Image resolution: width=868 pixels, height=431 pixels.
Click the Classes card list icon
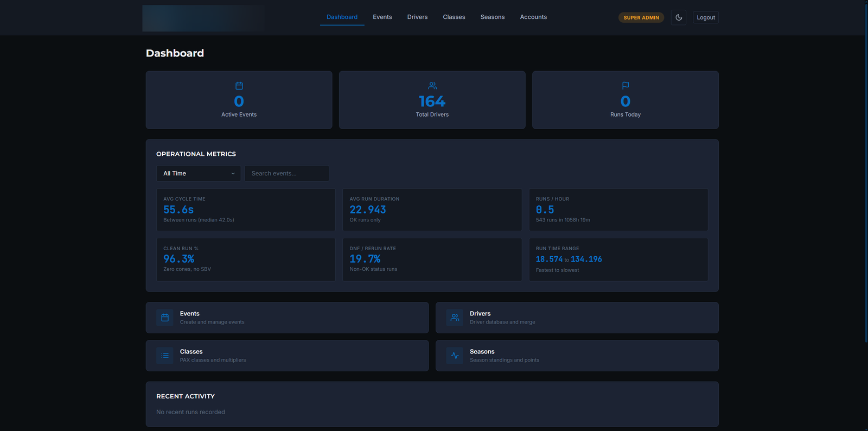tap(165, 356)
